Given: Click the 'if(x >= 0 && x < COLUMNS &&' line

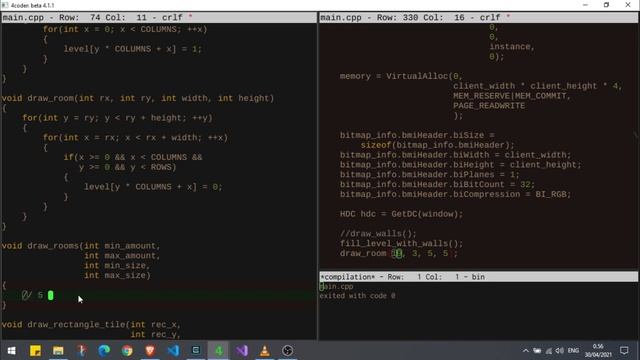Looking at the screenshot, I should click(x=133, y=157).
